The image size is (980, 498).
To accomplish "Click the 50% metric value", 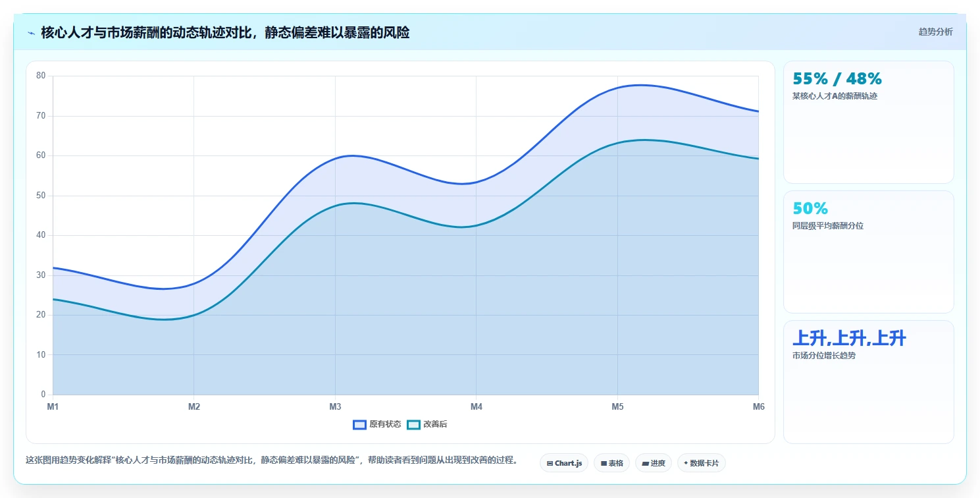I will [x=810, y=209].
